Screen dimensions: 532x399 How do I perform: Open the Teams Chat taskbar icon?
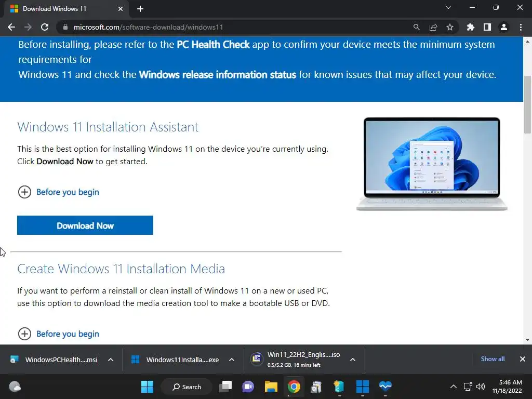tap(248, 387)
